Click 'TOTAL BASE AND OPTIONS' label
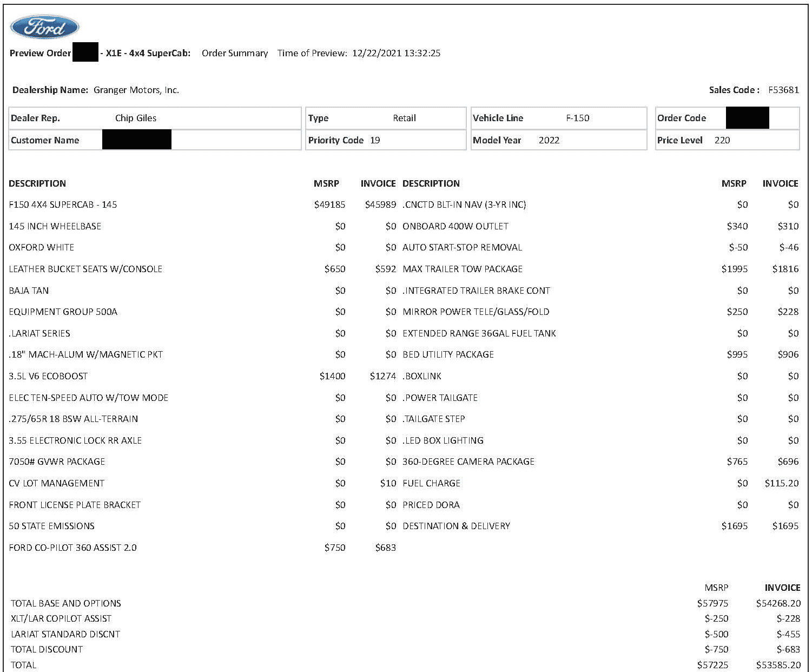Screen dimensions: 812x672 (66, 603)
